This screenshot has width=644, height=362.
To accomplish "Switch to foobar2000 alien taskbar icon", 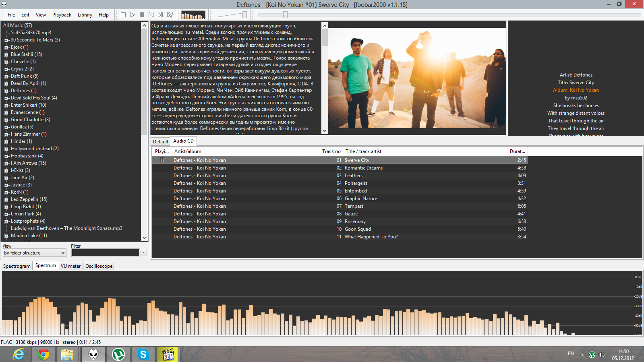I will (x=93, y=354).
